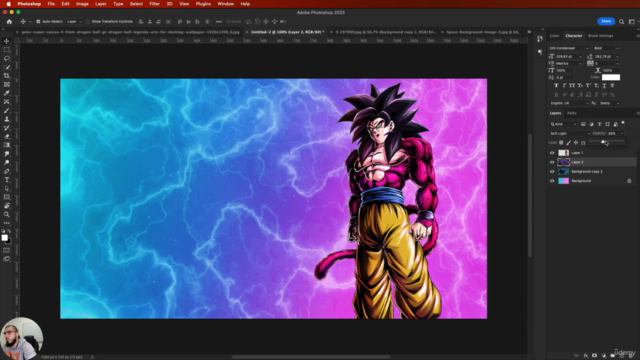Select the Background copy 2 layer
This screenshot has width=640, height=360.
click(x=592, y=171)
